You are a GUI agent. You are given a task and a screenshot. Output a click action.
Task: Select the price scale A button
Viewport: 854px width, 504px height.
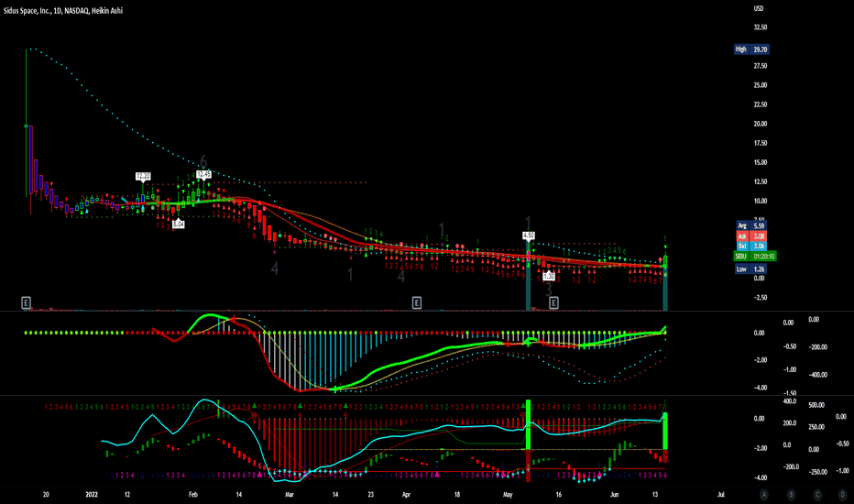[764, 495]
